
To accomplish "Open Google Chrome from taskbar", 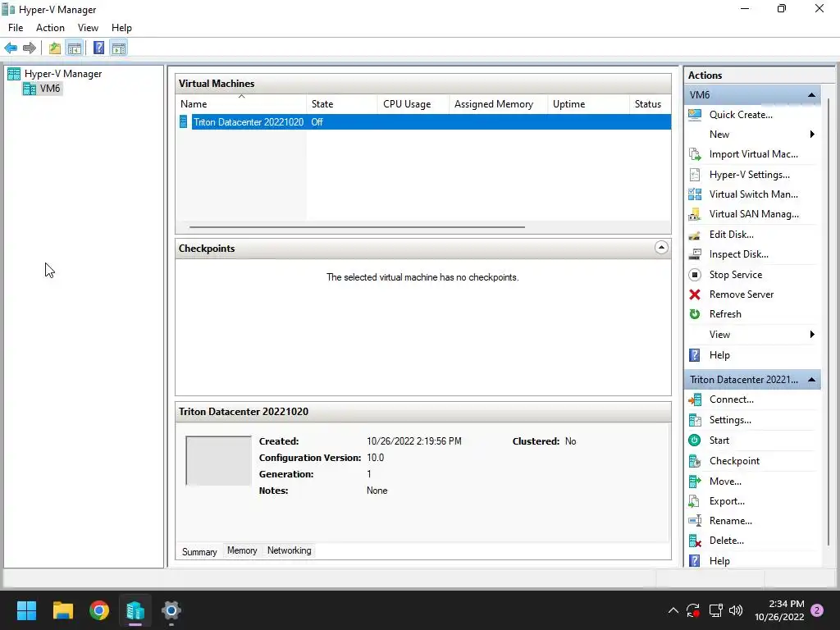I will (x=99, y=610).
